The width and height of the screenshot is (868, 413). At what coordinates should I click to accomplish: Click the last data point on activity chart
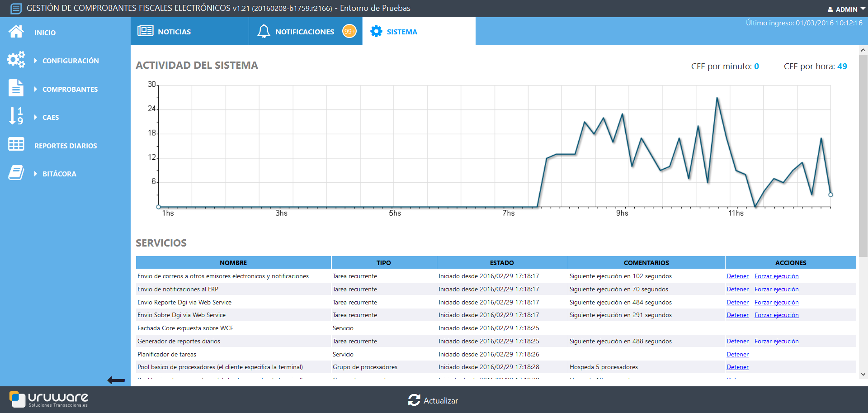830,195
